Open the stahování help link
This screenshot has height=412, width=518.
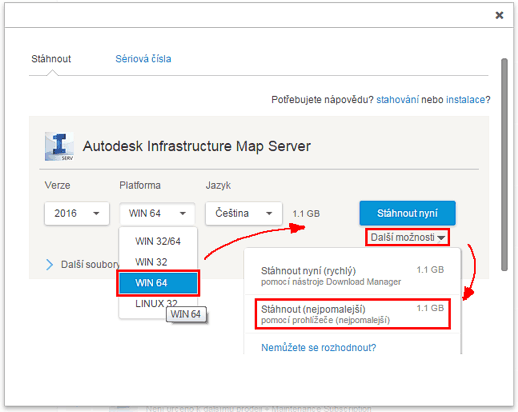click(397, 100)
